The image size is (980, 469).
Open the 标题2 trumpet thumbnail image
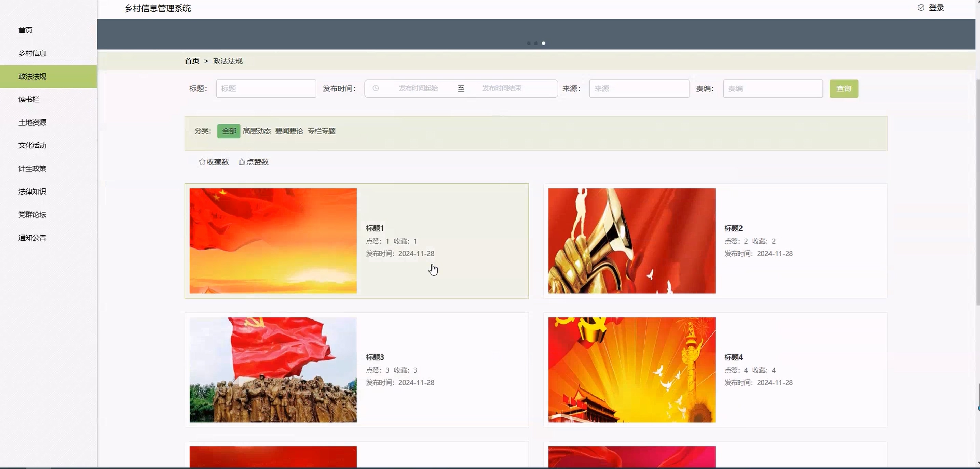(631, 241)
